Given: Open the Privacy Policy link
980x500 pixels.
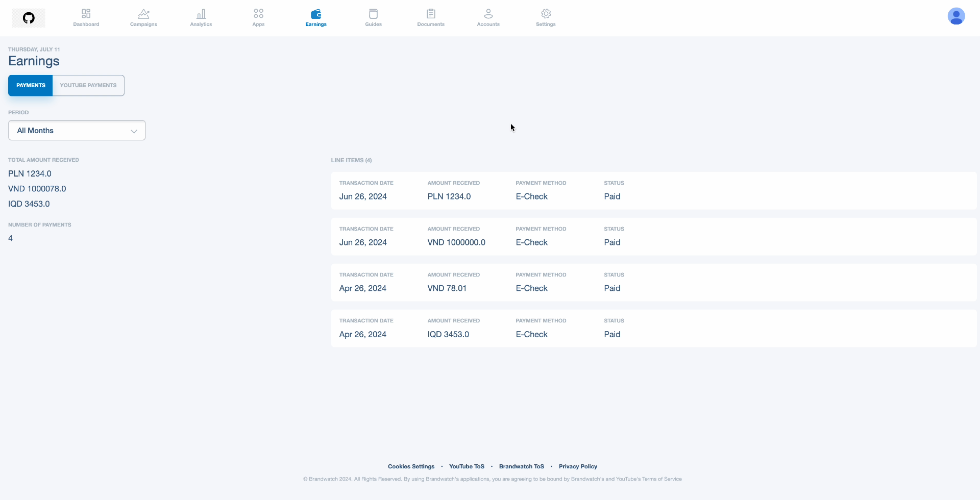Looking at the screenshot, I should tap(578, 466).
